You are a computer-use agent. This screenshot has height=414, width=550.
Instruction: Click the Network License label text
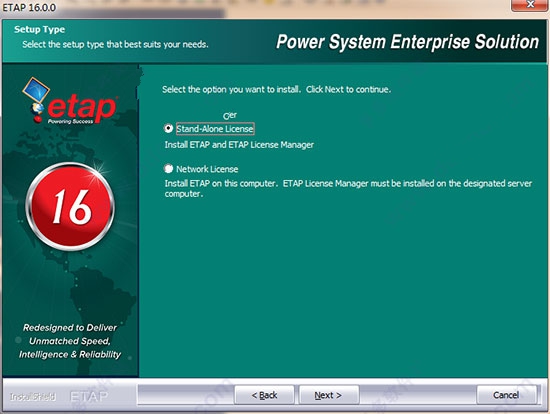pos(207,169)
